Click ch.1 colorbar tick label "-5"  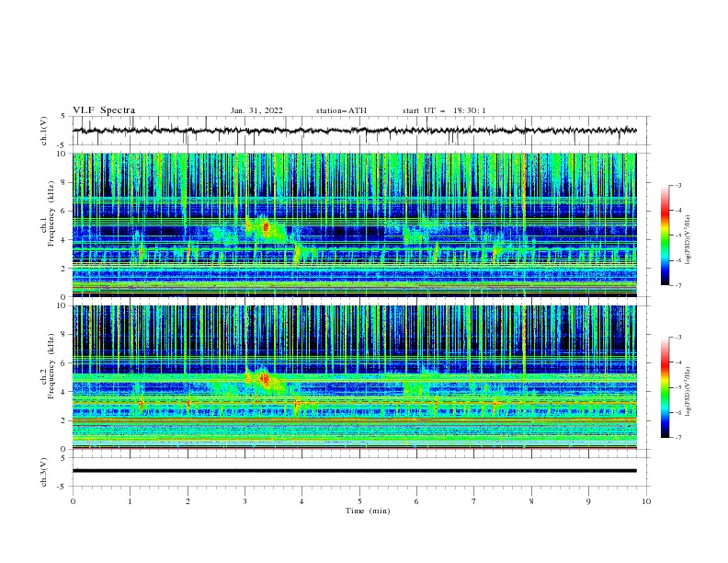pos(678,236)
